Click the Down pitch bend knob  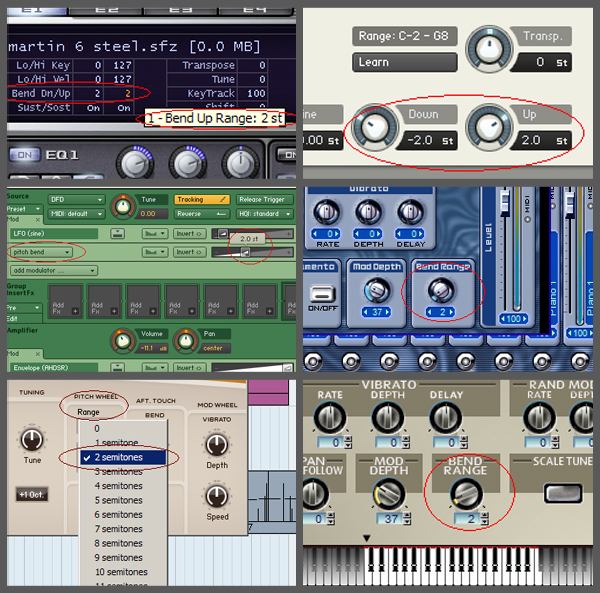(x=375, y=127)
